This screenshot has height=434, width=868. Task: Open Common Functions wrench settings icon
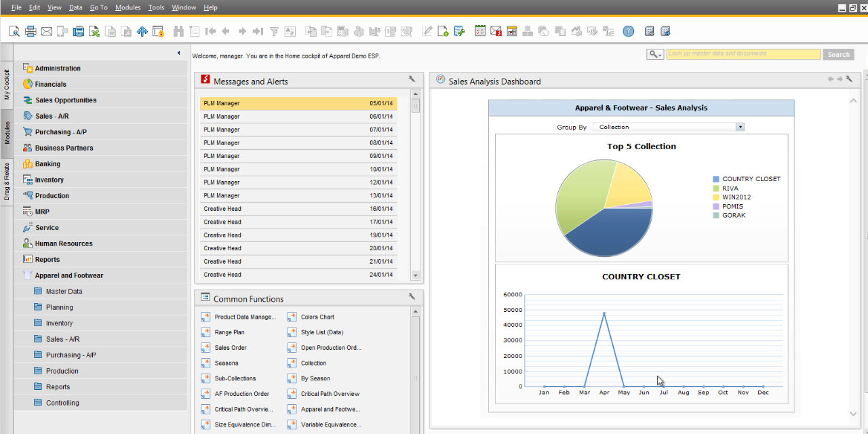coord(412,297)
